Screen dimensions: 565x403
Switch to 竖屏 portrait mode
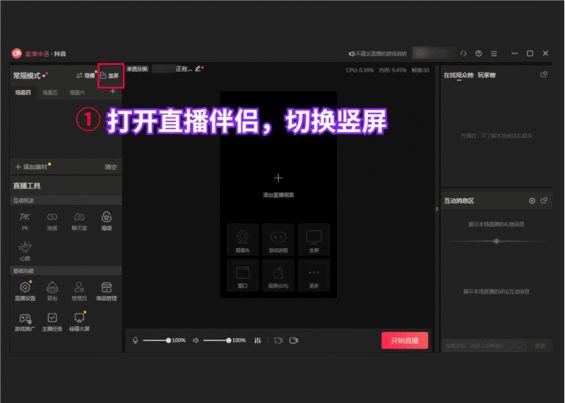(x=110, y=75)
